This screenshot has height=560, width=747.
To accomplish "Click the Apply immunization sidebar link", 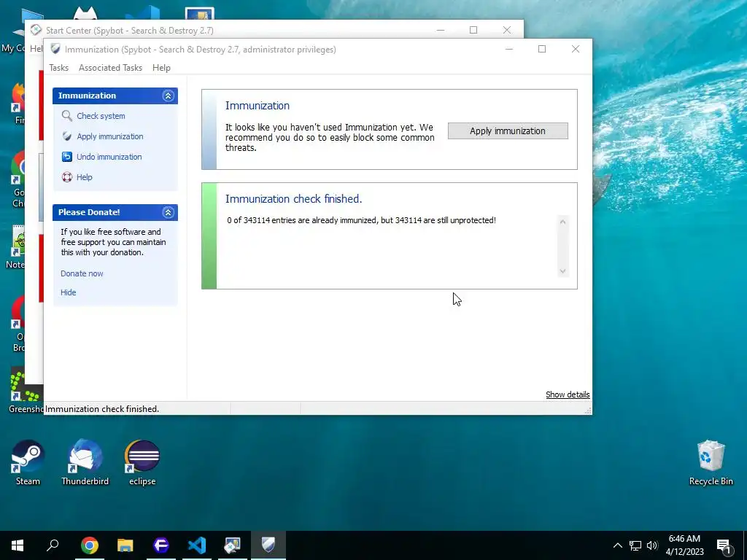I will 110,136.
